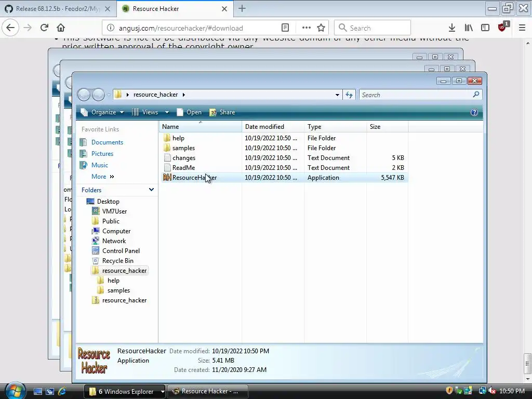Switch to the Resource Hacker browser tab
The image size is (532, 399).
[175, 9]
